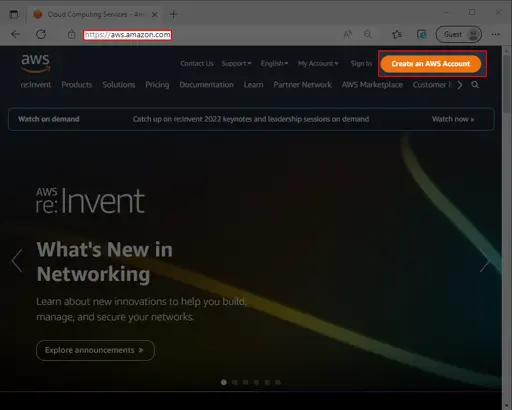This screenshot has height=410, width=512.
Task: Open a new browser tab
Action: click(173, 14)
